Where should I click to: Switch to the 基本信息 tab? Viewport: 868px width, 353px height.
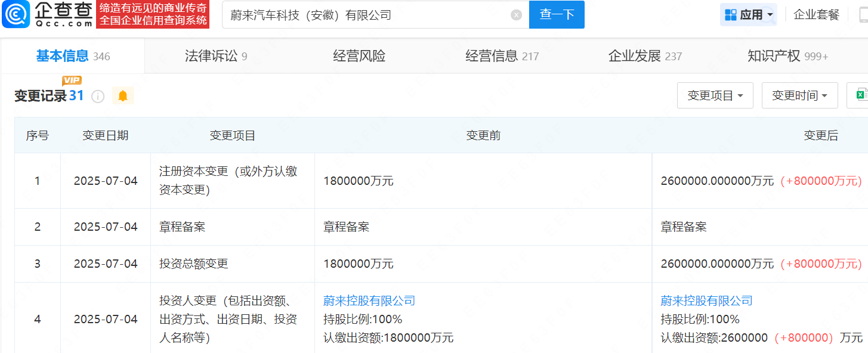pyautogui.click(x=73, y=56)
